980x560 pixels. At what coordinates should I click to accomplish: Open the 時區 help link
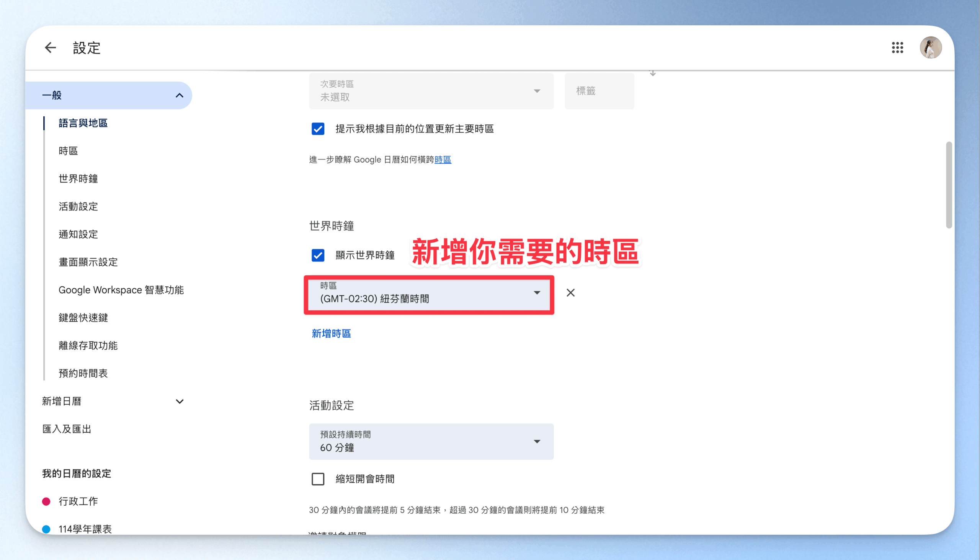pyautogui.click(x=443, y=160)
